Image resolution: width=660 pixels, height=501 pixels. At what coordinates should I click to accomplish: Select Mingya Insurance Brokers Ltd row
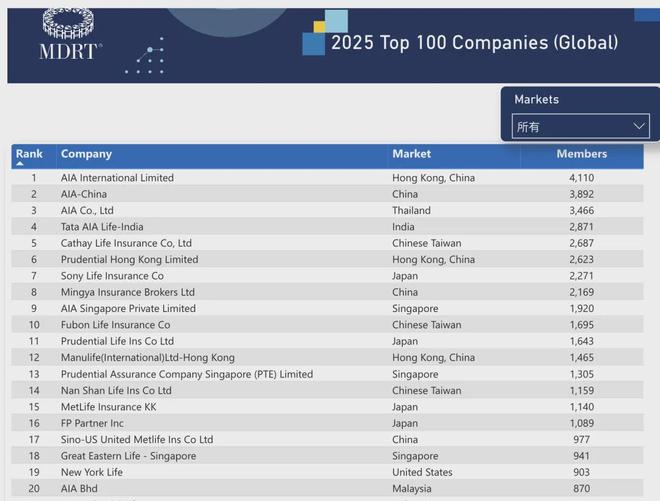pos(127,292)
